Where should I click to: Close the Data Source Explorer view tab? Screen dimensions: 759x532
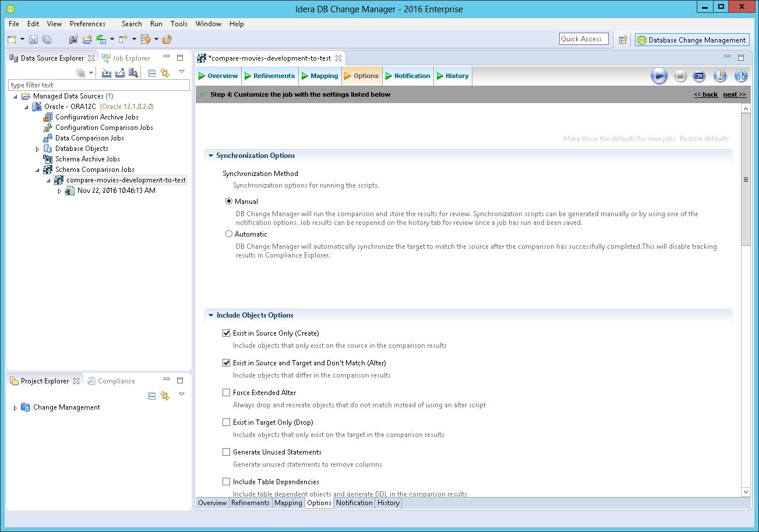(x=91, y=58)
